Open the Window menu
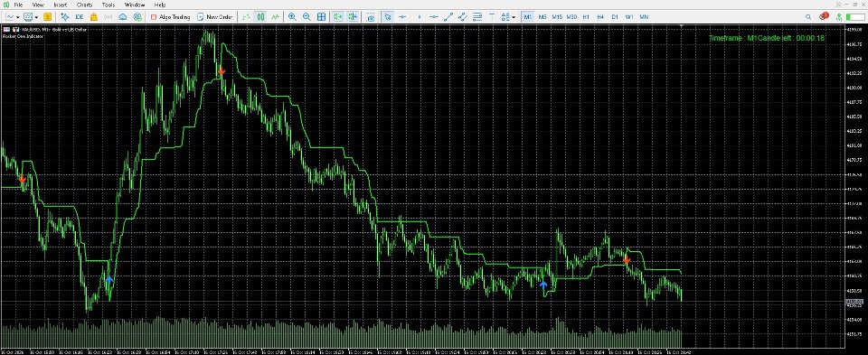The height and width of the screenshot is (355, 868). pyautogui.click(x=135, y=5)
